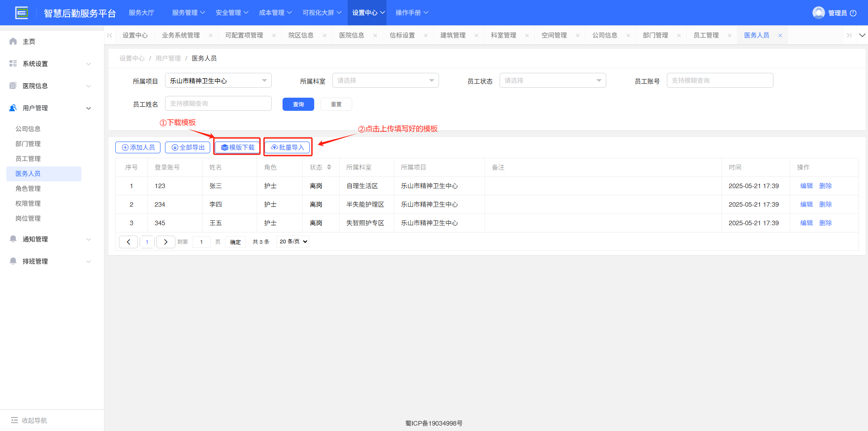Expand 医院信息 sidebar menu

click(x=89, y=86)
